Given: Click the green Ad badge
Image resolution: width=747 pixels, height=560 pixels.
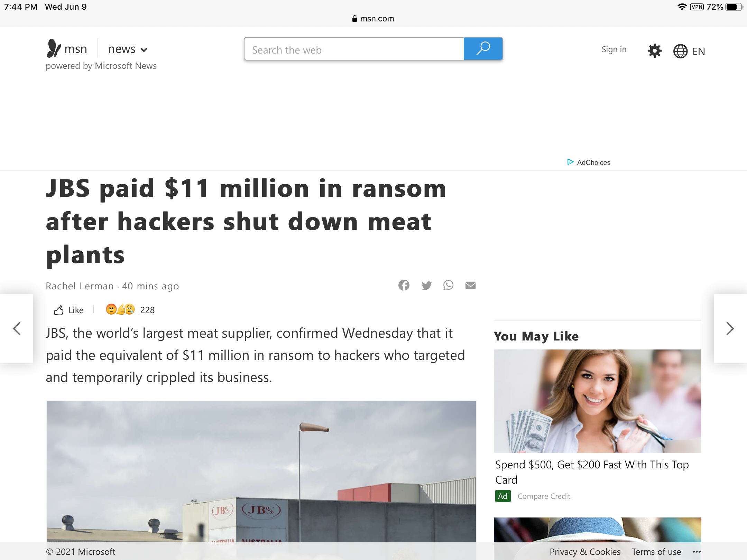Looking at the screenshot, I should point(502,496).
